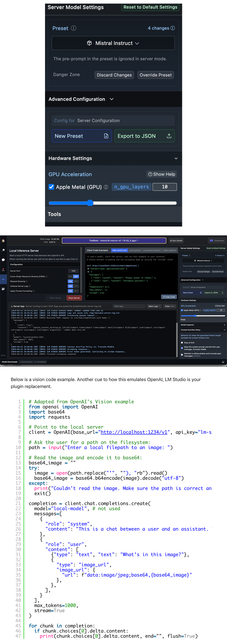Collapse the enlarged Advanced Configuration section
Screen dimensions: 227x644
[112, 99]
